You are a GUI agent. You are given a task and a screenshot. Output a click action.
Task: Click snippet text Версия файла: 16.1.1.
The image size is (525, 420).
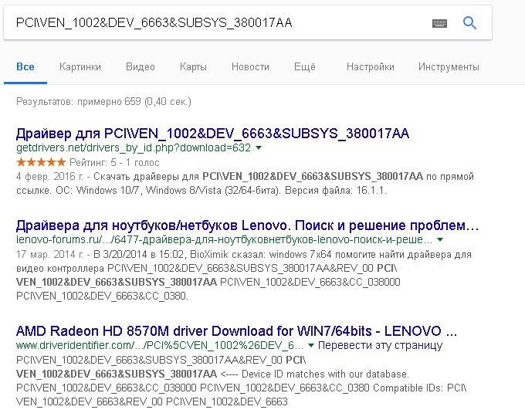click(336, 191)
